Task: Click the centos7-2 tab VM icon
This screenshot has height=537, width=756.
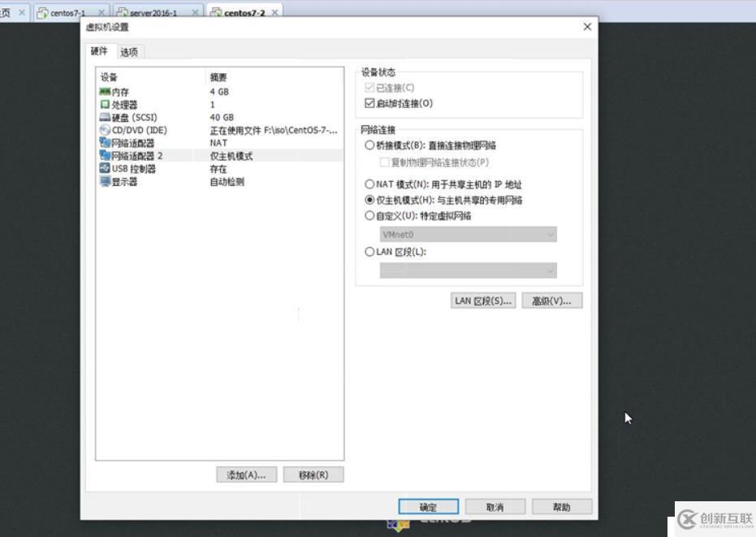Action: [x=217, y=13]
